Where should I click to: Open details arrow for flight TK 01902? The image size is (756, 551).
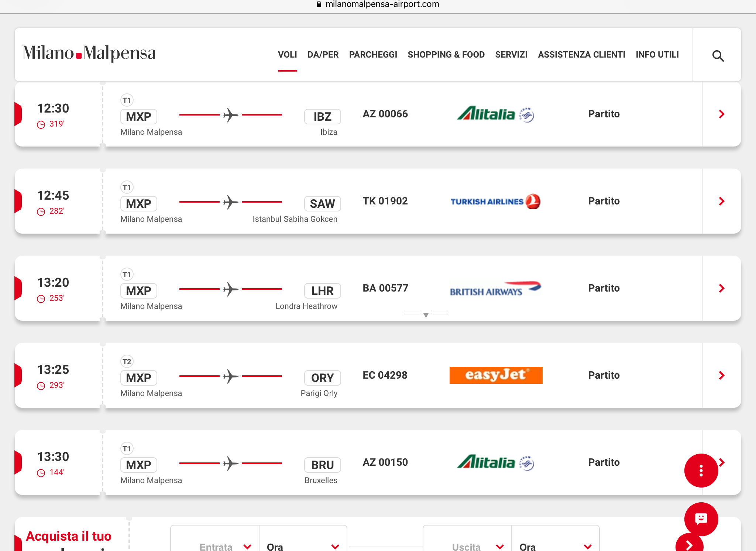pos(721,201)
